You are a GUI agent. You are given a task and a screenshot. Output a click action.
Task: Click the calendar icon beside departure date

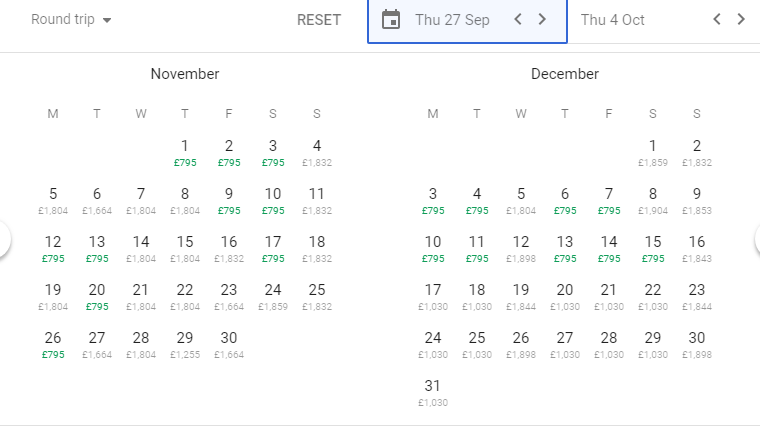click(x=392, y=20)
